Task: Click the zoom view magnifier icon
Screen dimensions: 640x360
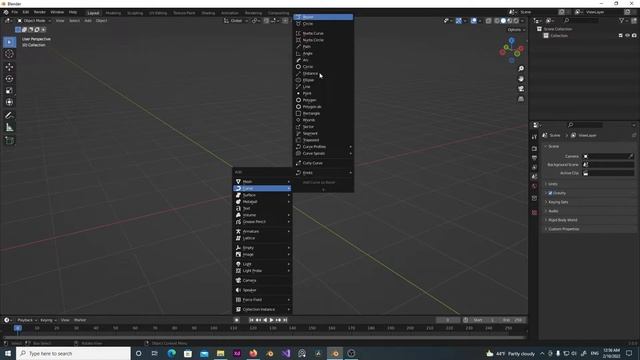Action: click(521, 69)
